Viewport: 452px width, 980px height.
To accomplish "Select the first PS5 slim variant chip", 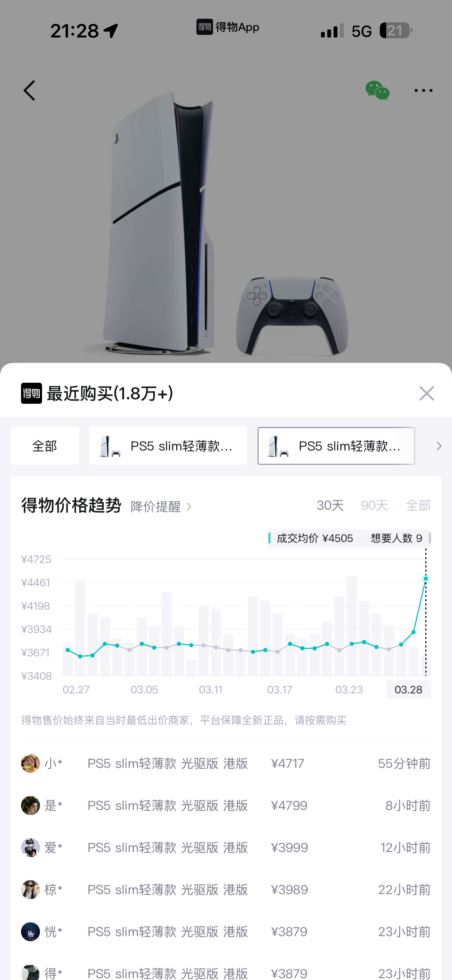I will coord(168,446).
